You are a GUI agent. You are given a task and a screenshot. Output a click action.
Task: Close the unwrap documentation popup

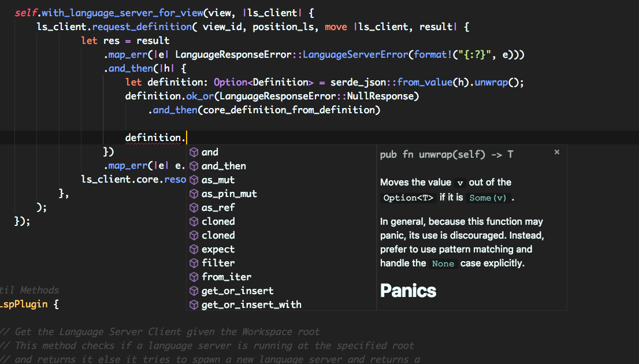556,151
